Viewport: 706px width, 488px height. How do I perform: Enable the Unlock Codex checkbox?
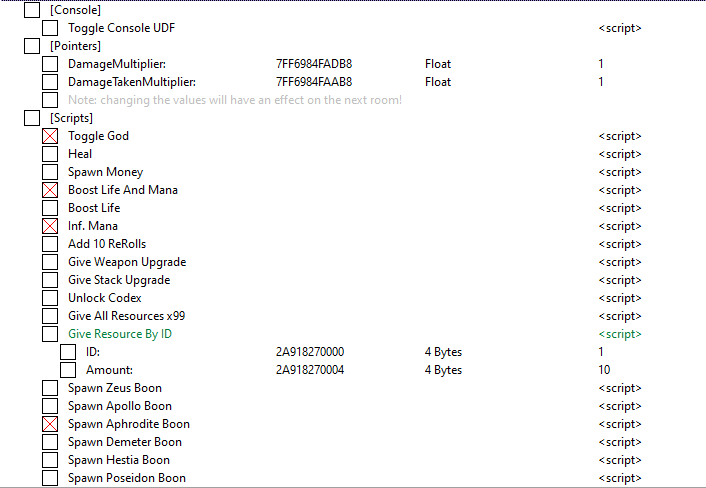[x=50, y=298]
